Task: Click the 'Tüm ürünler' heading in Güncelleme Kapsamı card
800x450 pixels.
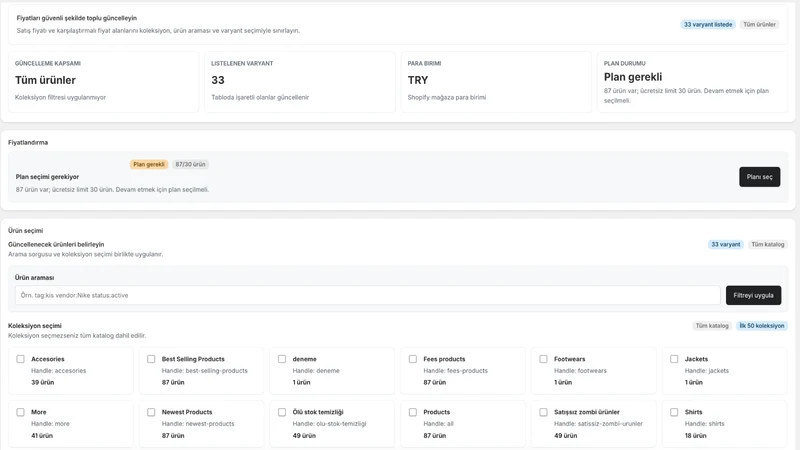Action: [x=45, y=80]
